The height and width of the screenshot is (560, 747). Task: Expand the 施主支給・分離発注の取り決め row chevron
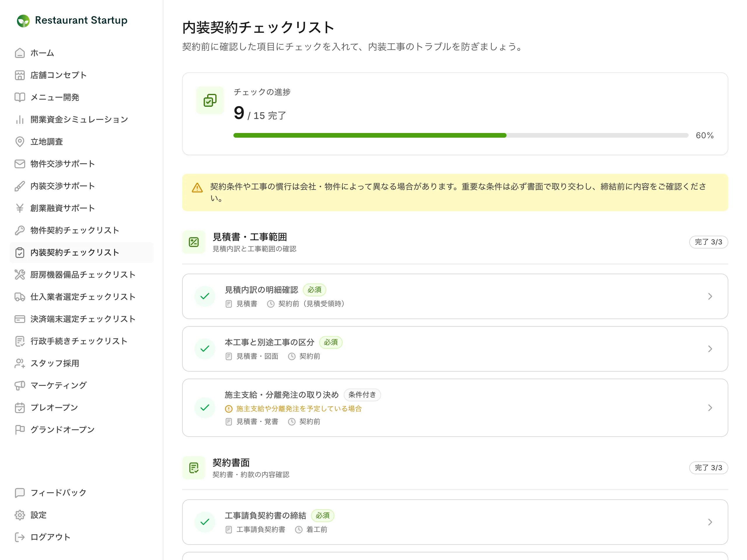coord(710,408)
